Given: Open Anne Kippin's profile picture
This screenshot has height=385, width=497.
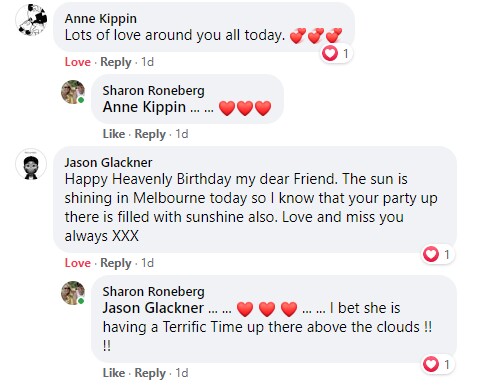Looking at the screenshot, I should [31, 20].
